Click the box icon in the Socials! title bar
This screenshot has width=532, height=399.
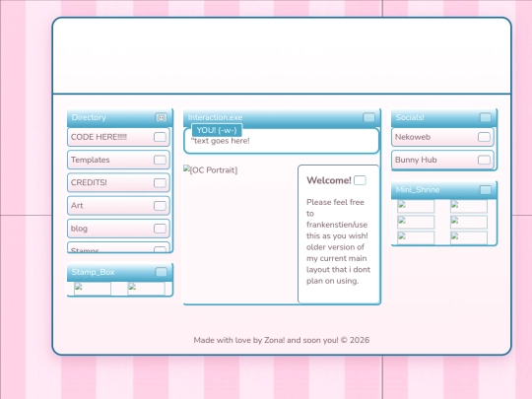pyautogui.click(x=486, y=117)
